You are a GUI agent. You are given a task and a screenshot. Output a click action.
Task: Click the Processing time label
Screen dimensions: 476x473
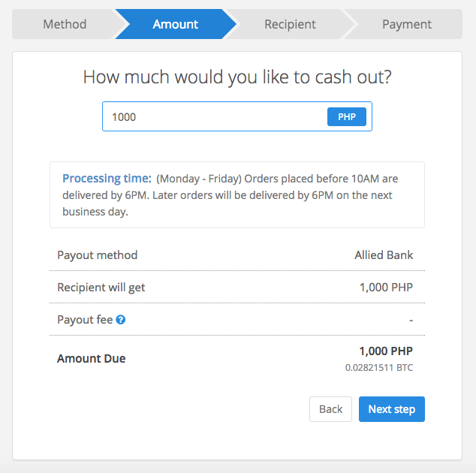pos(107,178)
